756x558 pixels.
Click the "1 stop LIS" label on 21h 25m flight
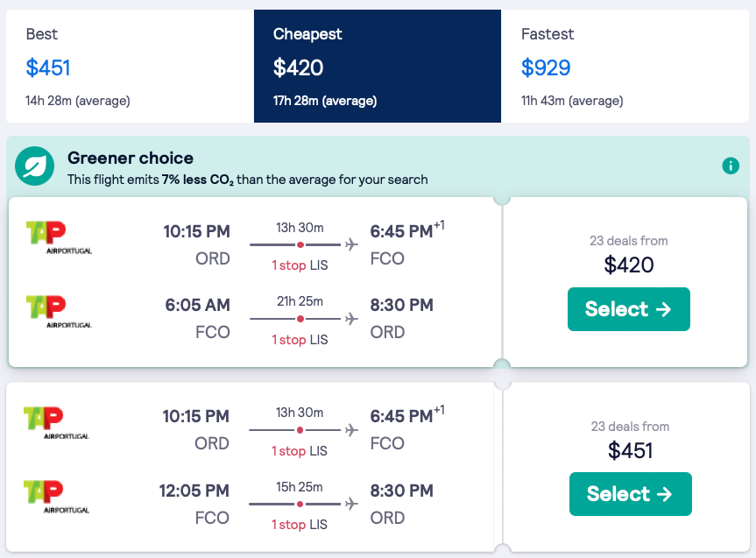[x=300, y=339]
